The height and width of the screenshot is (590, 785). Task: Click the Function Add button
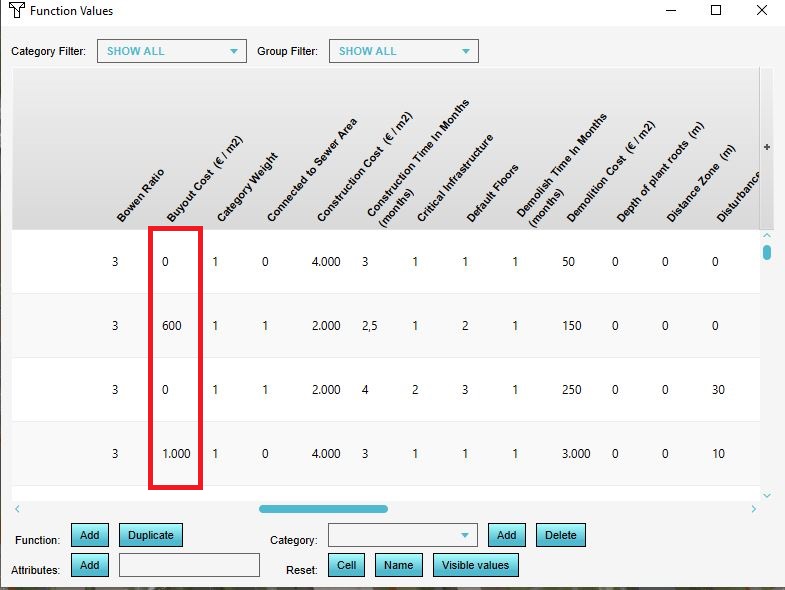(x=89, y=535)
